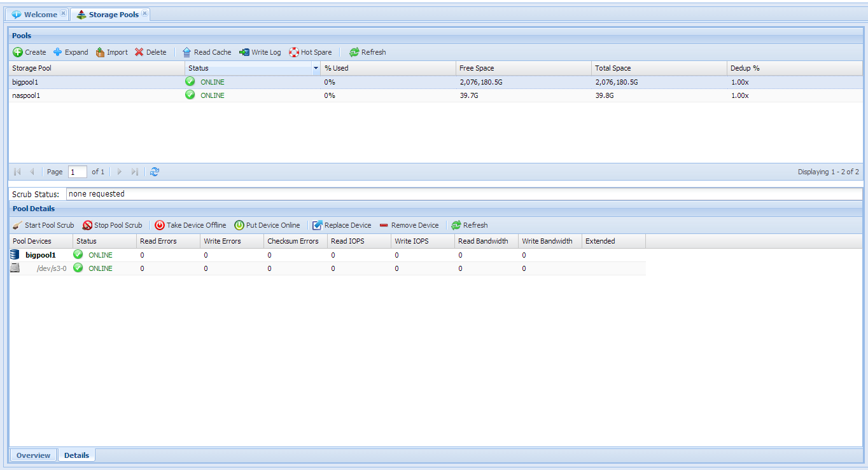868x470 pixels.
Task: Click the Write Bandwidth column header
Action: pos(550,241)
